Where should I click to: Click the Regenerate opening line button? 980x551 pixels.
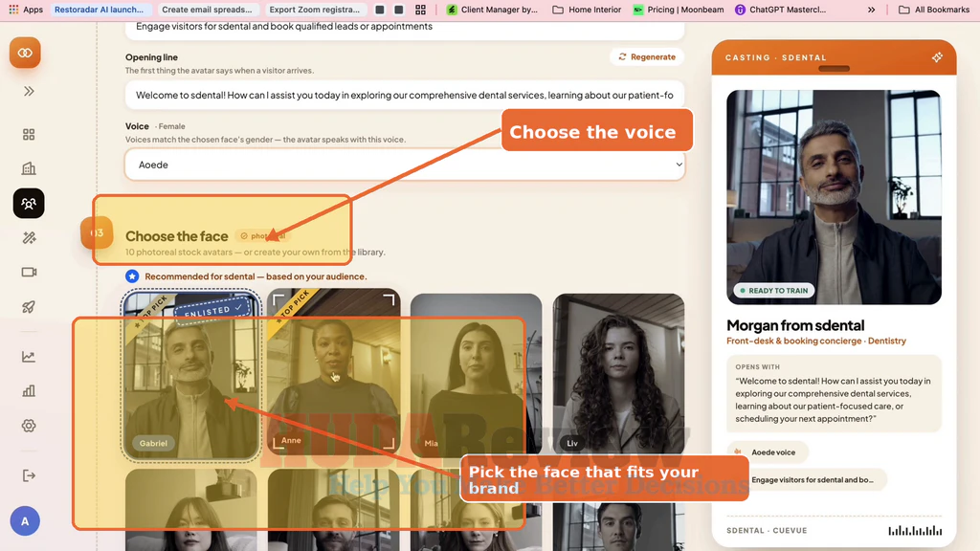647,56
